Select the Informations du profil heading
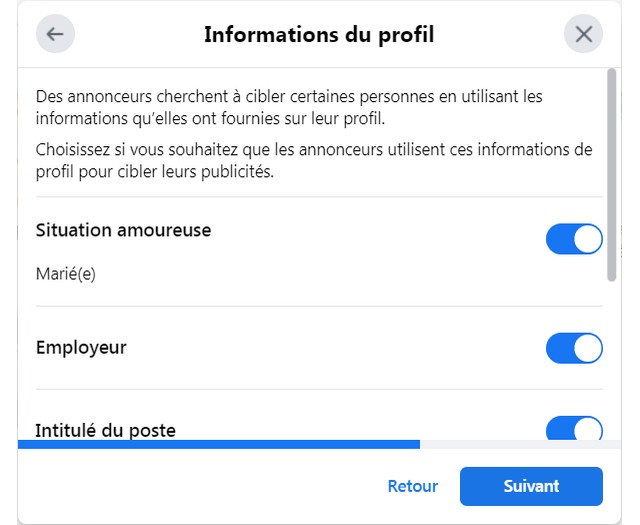This screenshot has height=525, width=640. (x=319, y=34)
